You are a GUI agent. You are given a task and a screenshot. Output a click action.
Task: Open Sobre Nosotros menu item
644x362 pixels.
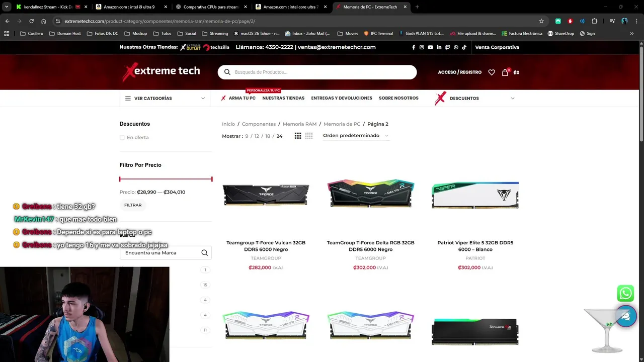398,98
